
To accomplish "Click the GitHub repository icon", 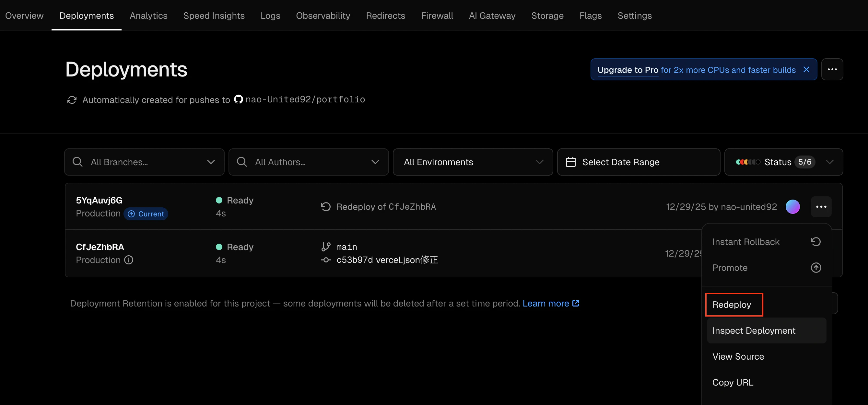I will (238, 99).
